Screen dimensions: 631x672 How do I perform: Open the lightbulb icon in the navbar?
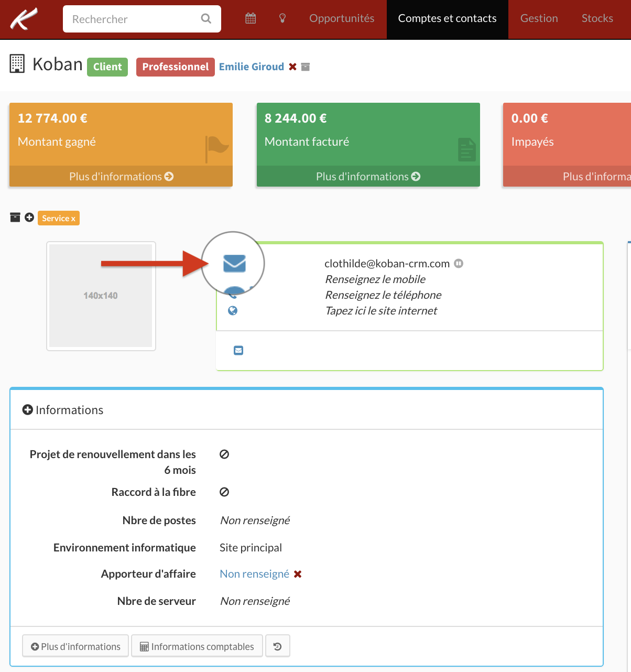pos(282,18)
